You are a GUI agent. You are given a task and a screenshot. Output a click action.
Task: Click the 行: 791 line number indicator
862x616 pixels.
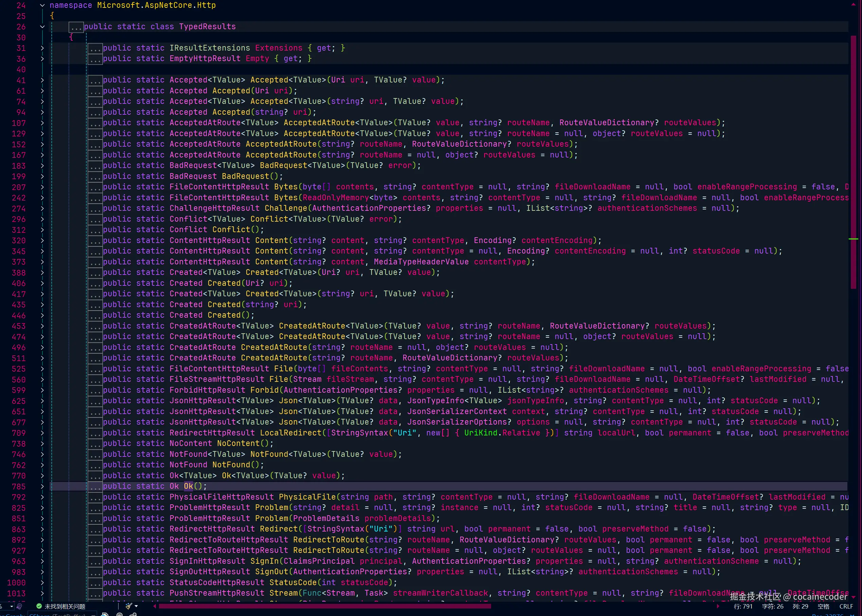point(743,606)
